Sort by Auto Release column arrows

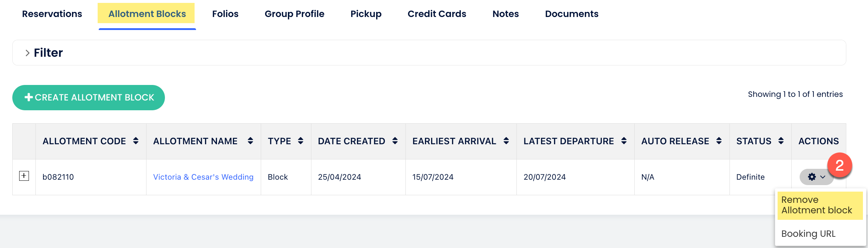coord(719,141)
